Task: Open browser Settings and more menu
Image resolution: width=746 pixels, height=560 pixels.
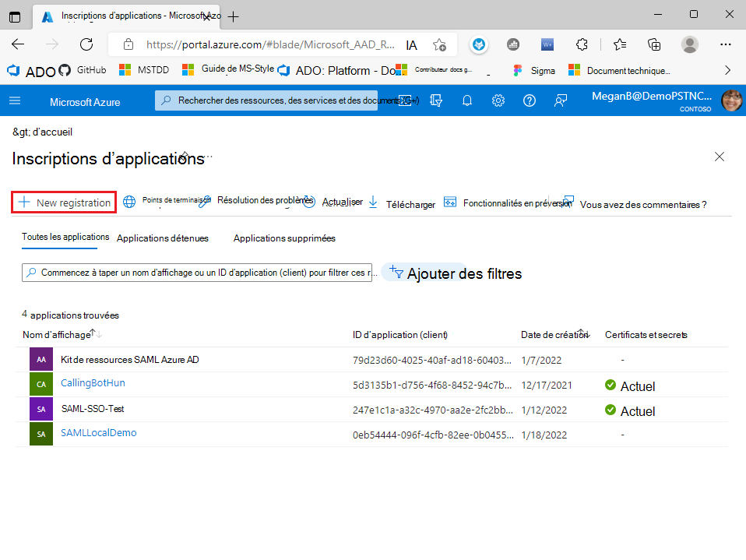Action: [x=725, y=44]
